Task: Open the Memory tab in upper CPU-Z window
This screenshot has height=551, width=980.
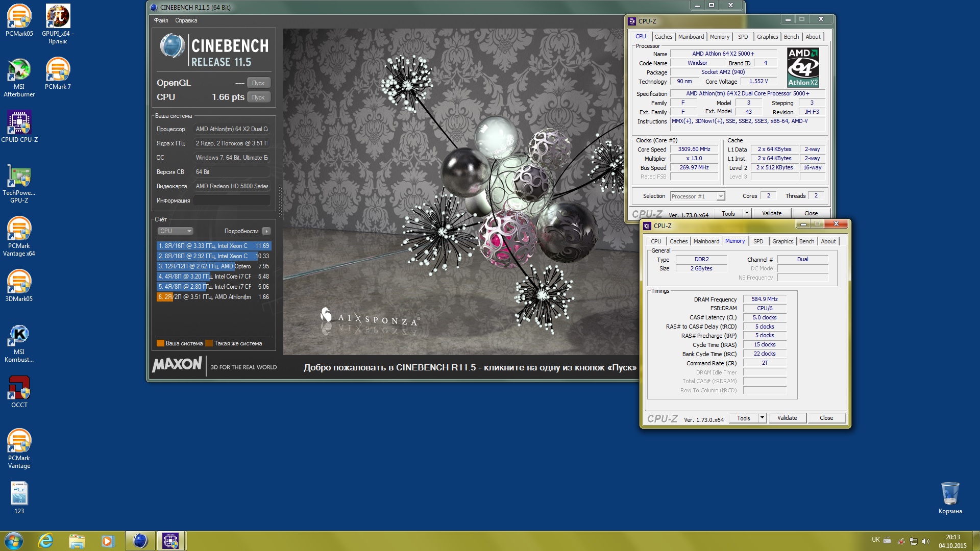Action: (x=719, y=37)
